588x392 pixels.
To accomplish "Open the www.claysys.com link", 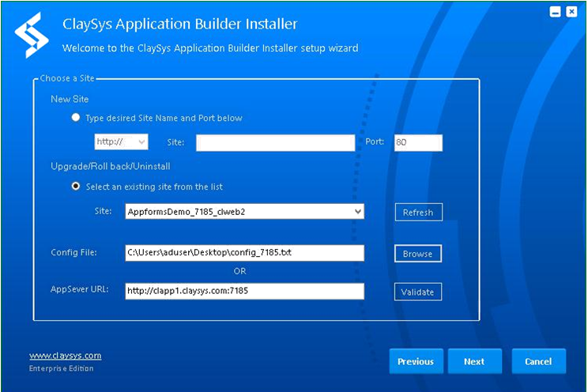I will (x=66, y=355).
